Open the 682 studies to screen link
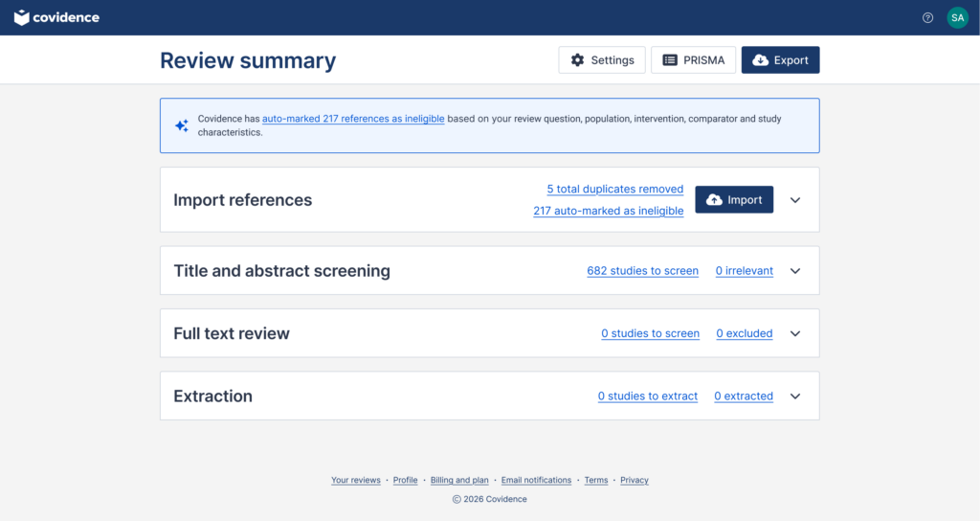Viewport: 980px width, 521px height. [642, 271]
